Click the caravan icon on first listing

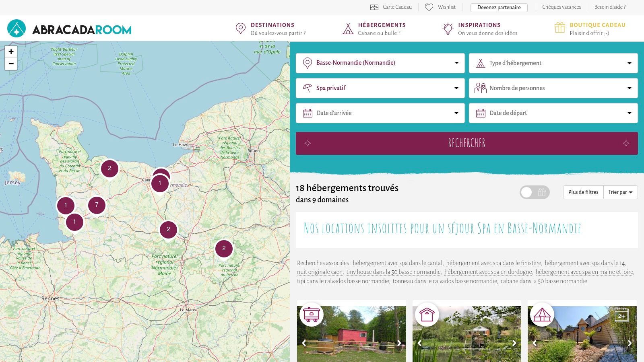312,314
